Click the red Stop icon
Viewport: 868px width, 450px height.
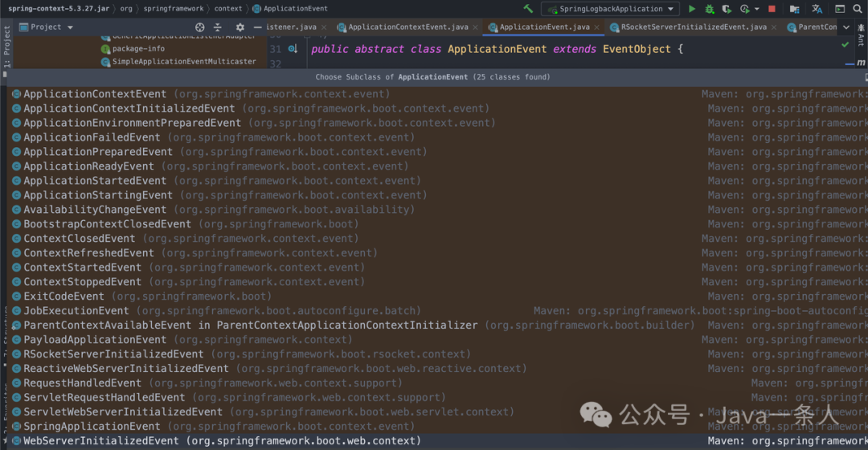click(772, 9)
